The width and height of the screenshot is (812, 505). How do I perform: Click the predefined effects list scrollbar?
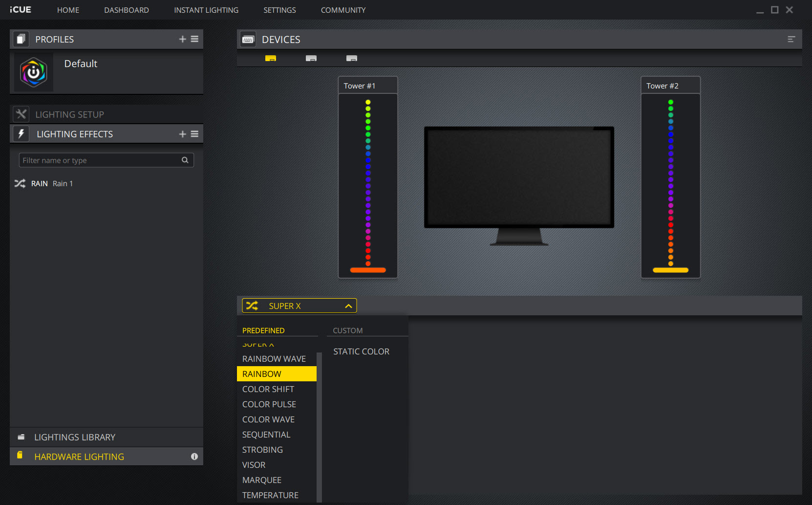320,427
